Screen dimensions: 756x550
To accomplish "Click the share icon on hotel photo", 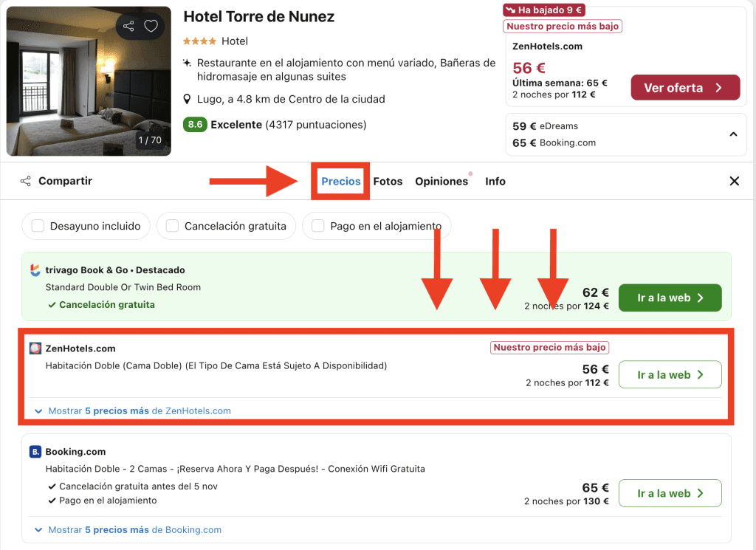I will [129, 27].
